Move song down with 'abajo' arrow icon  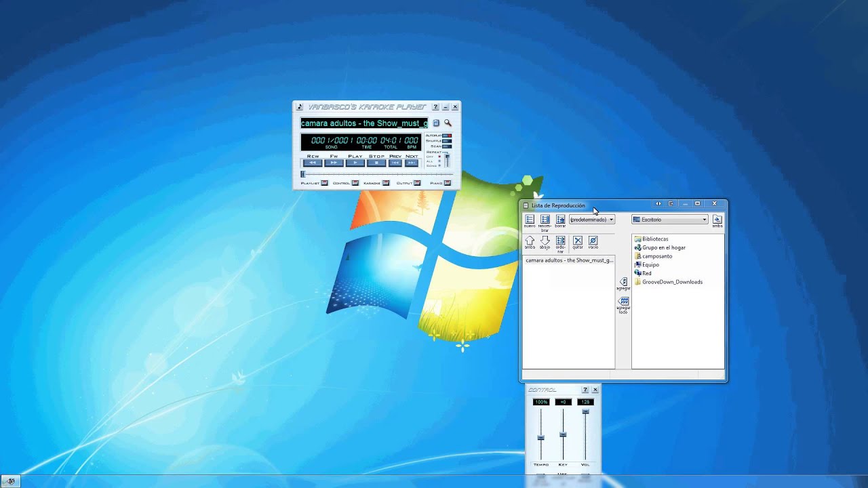pos(545,241)
